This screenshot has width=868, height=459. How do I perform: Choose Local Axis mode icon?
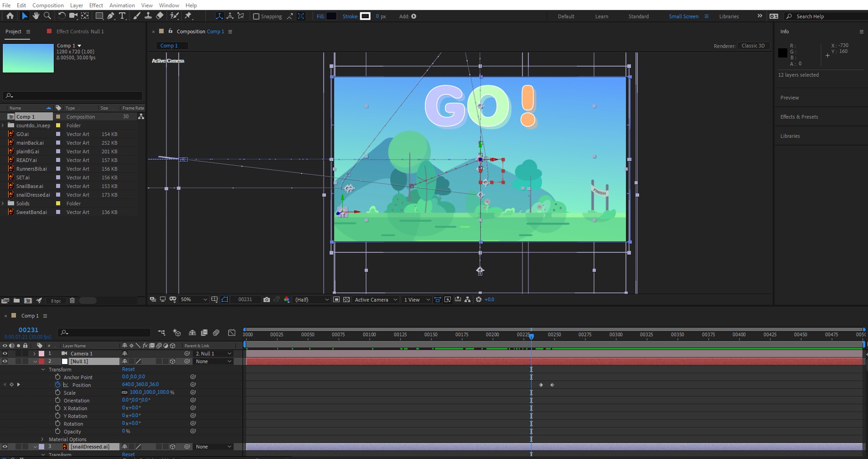click(219, 16)
